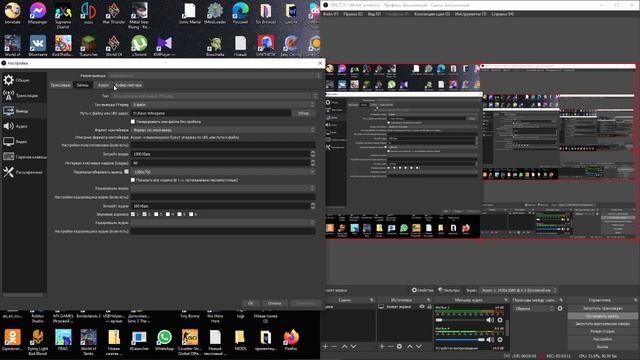Viewport: 640px width, 360px height.
Task: Open the output mode dropdown
Action: pos(215,76)
